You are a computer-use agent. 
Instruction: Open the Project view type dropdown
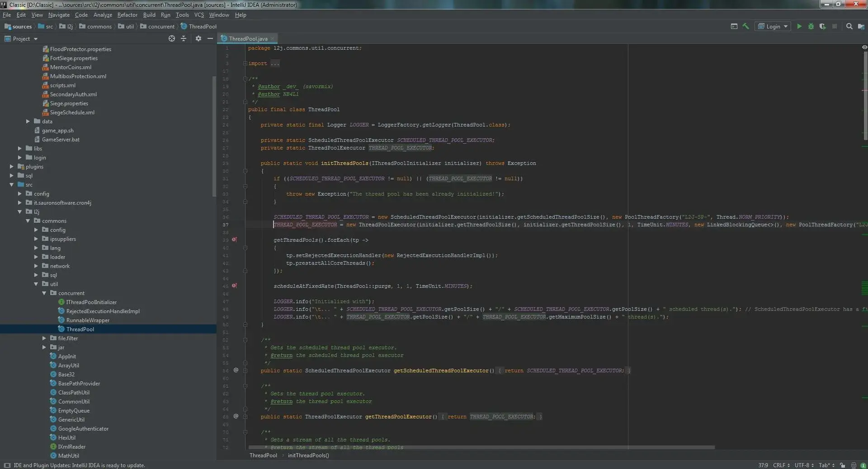click(x=21, y=38)
